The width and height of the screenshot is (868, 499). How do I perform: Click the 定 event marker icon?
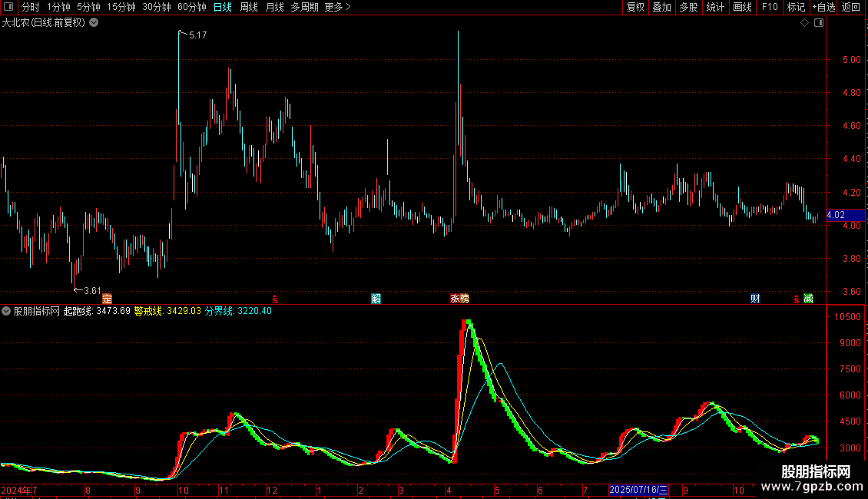(x=107, y=299)
